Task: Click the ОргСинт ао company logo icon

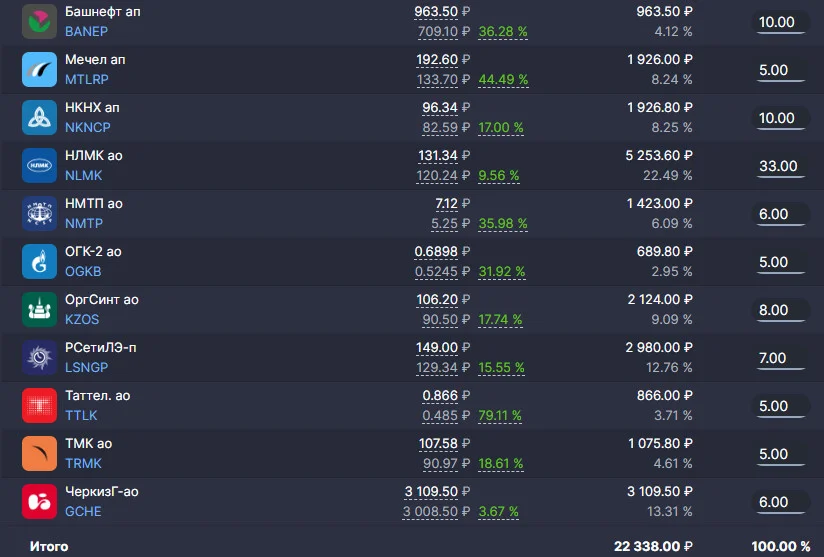Action: point(39,310)
